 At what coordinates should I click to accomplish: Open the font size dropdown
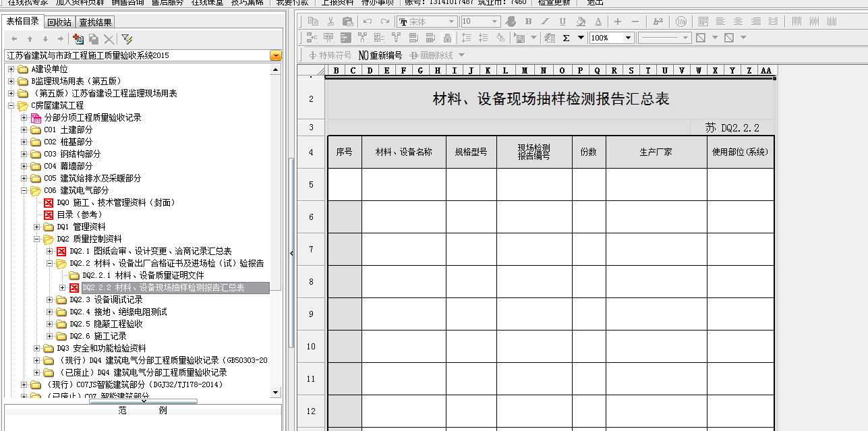494,22
